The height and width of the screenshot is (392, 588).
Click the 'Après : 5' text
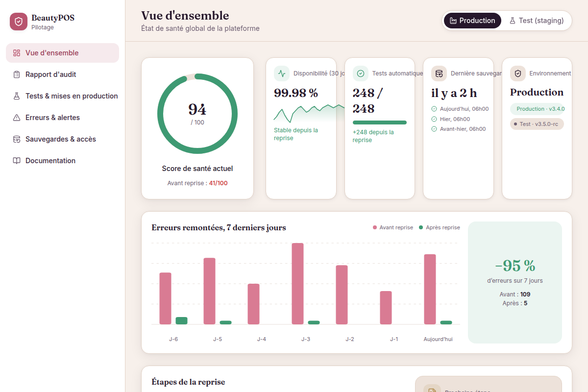(x=515, y=303)
